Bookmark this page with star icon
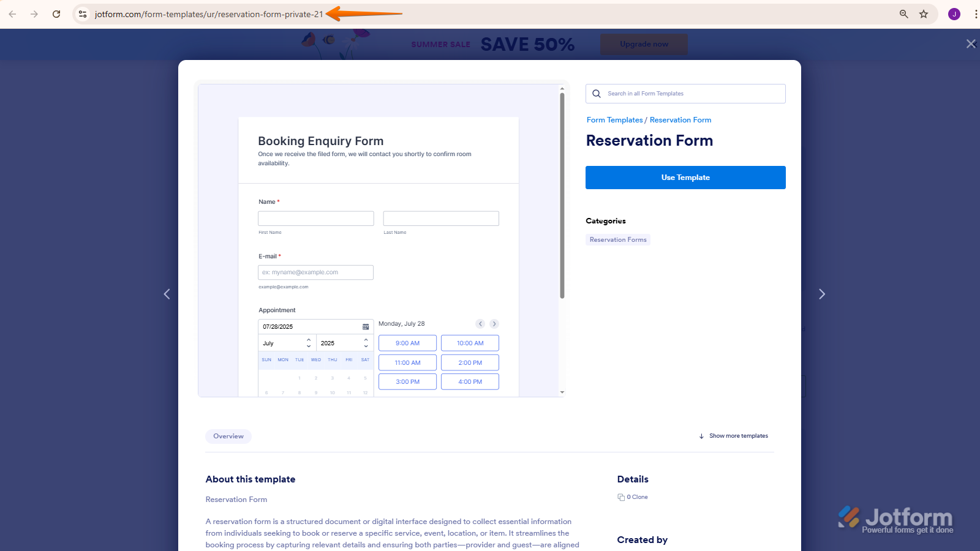This screenshot has width=980, height=551. pyautogui.click(x=924, y=14)
